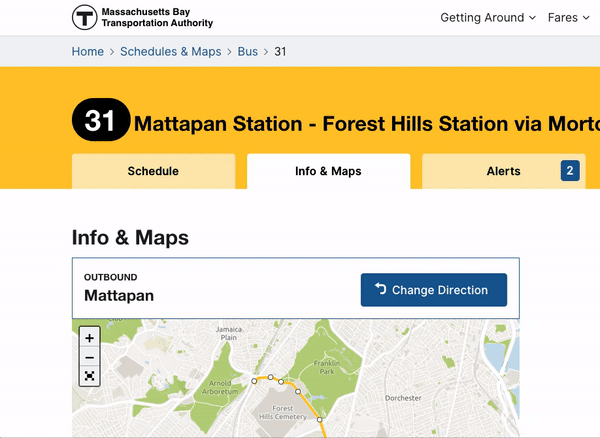Image resolution: width=600 pixels, height=438 pixels.
Task: Click the alerts count badge 2
Action: [570, 171]
